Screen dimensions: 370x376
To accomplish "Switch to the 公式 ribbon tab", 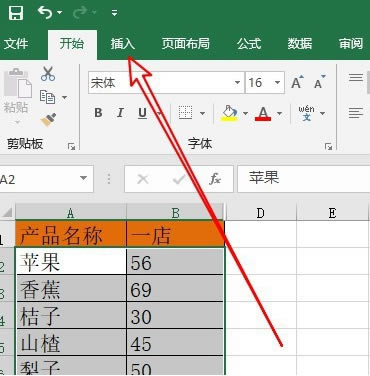I will [249, 44].
